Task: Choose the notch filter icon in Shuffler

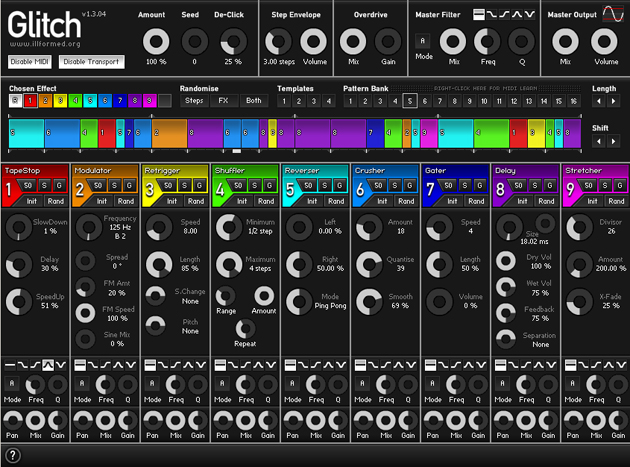Action: pyautogui.click(x=271, y=365)
